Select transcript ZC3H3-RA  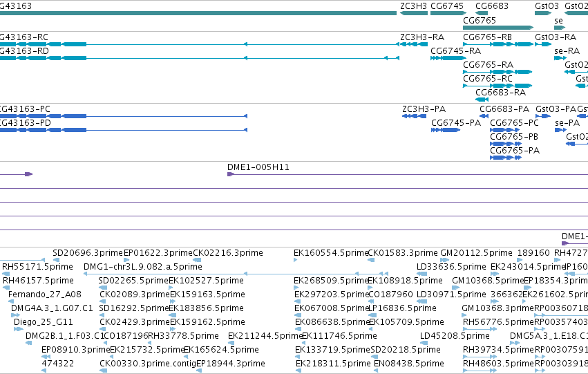pos(414,44)
